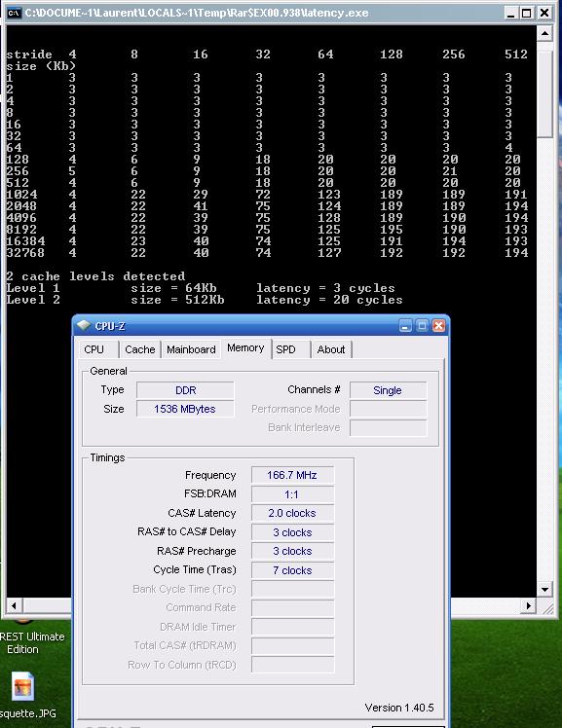Click the CAS# Latency value 2.0 clocks
Image resolution: width=562 pixels, height=728 pixels.
[x=292, y=514]
